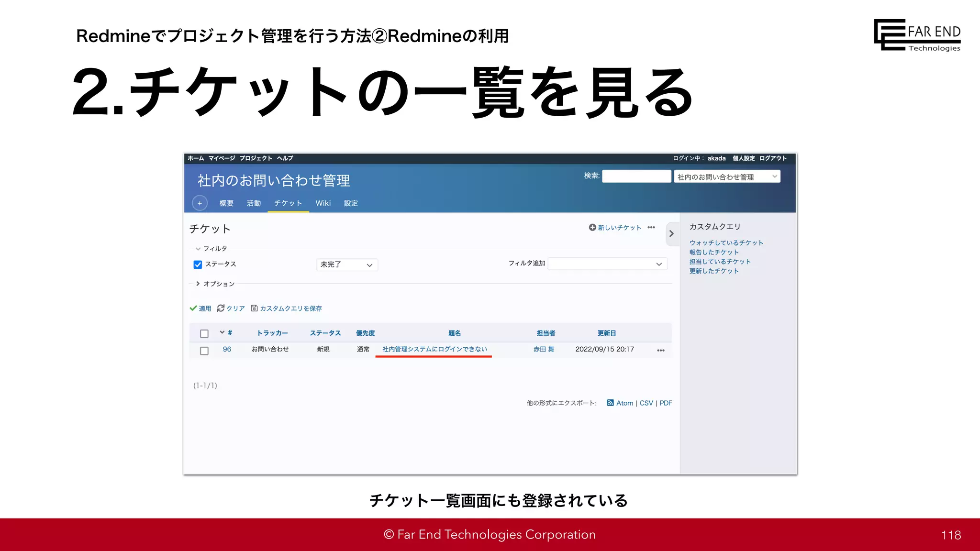Image resolution: width=980 pixels, height=551 pixels.
Task: Click the (1-1/1) pagination text
Action: (x=205, y=386)
